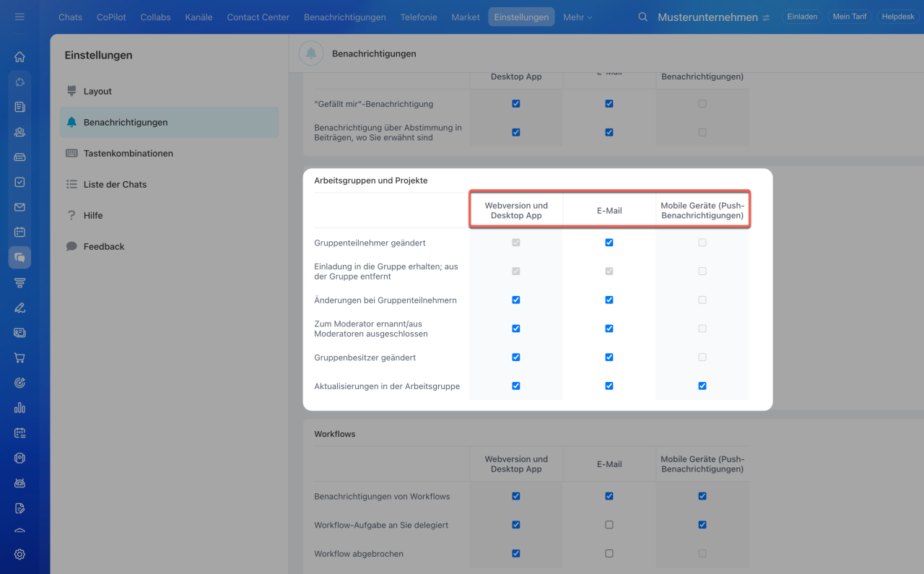This screenshot has height=574, width=924.
Task: Select Tastenkombinationen in settings menu
Action: tap(128, 153)
